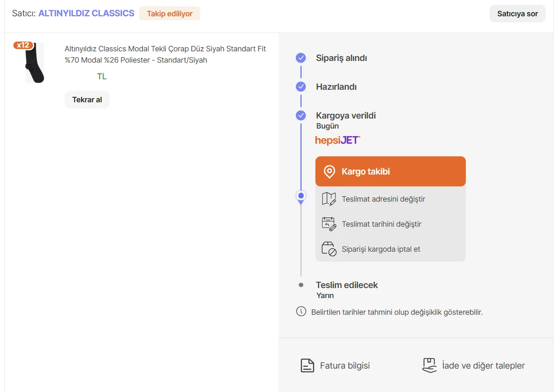Screen dimensions: 559x392
Task: Click the cancel package icon
Action: point(329,249)
